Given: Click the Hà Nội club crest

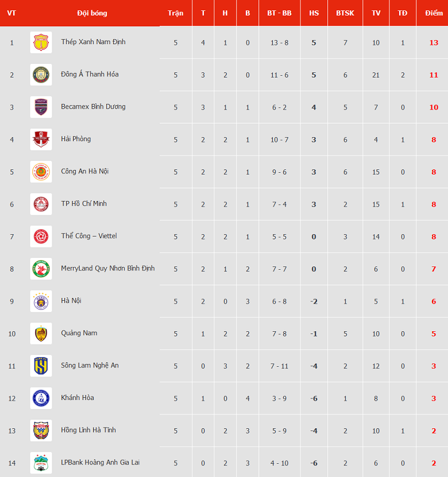Looking at the screenshot, I should tap(41, 301).
